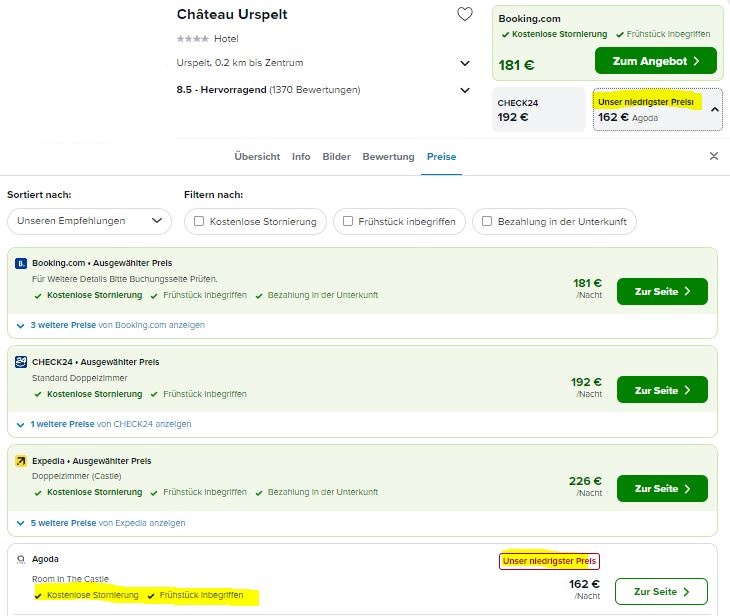
Task: Click the Expedia logo icon
Action: click(21, 461)
